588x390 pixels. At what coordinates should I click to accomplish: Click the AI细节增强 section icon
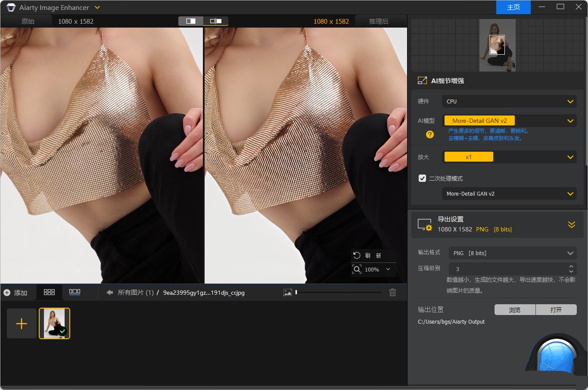click(x=422, y=81)
